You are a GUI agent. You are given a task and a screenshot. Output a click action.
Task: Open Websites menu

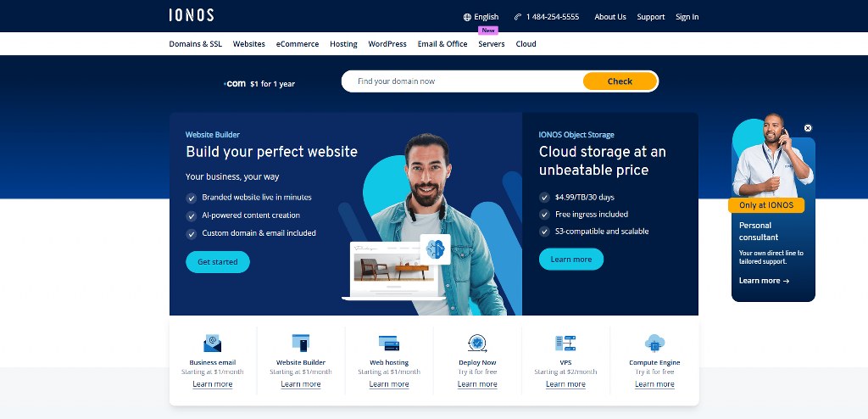click(x=248, y=44)
